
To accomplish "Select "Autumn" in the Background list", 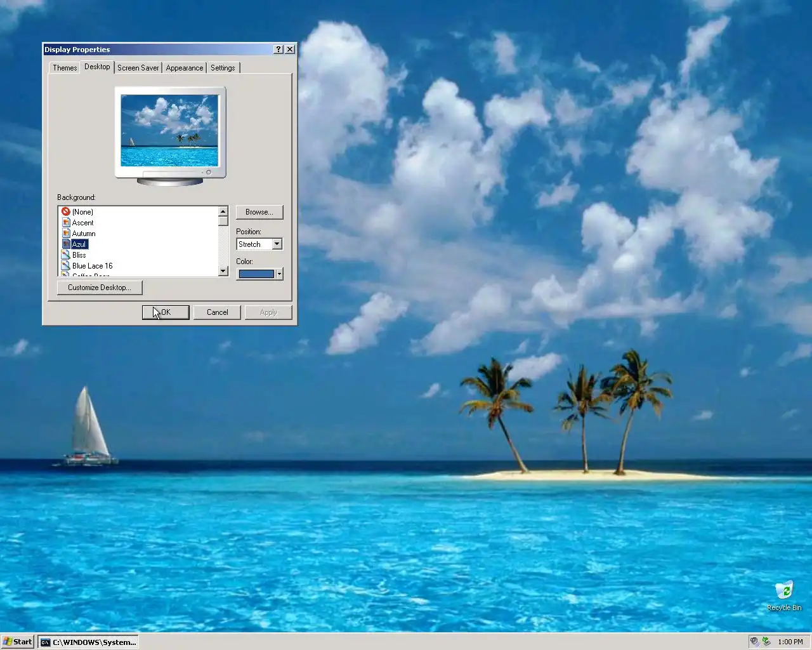I will click(84, 234).
